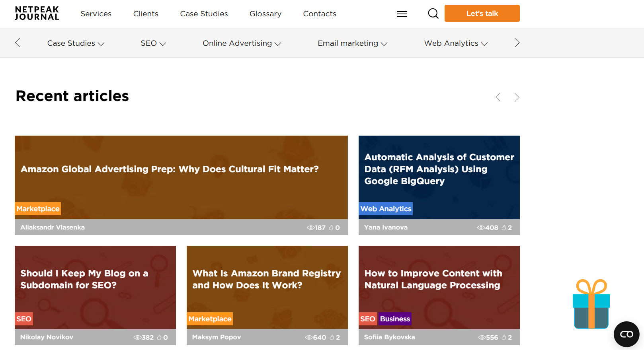Open Contacts in top navigation
Screen dimensions: 644x350
(x=320, y=14)
